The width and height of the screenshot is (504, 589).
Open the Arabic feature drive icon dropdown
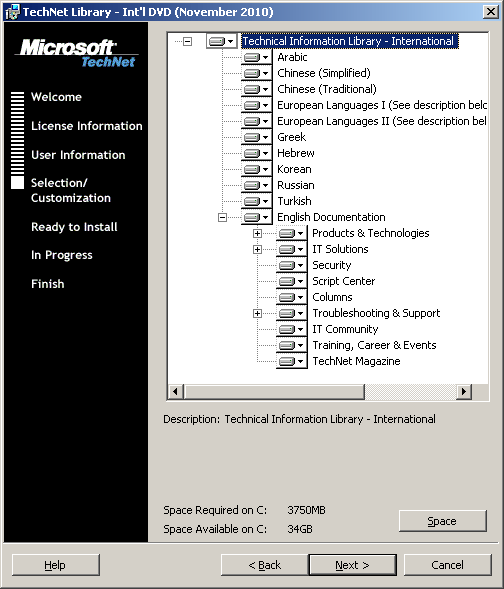256,57
